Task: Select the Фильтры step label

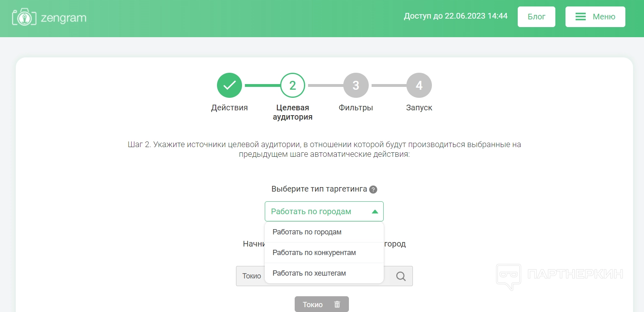Action: (x=356, y=108)
